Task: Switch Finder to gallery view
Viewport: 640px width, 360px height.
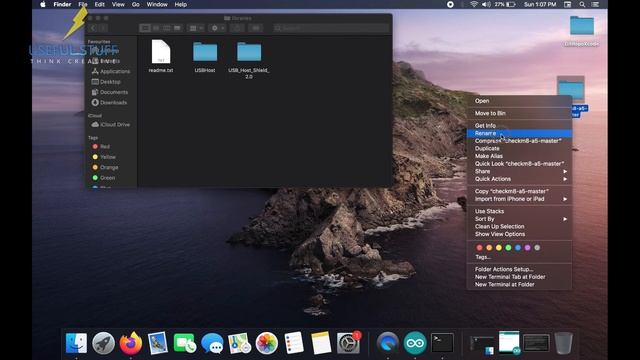Action: [x=177, y=28]
